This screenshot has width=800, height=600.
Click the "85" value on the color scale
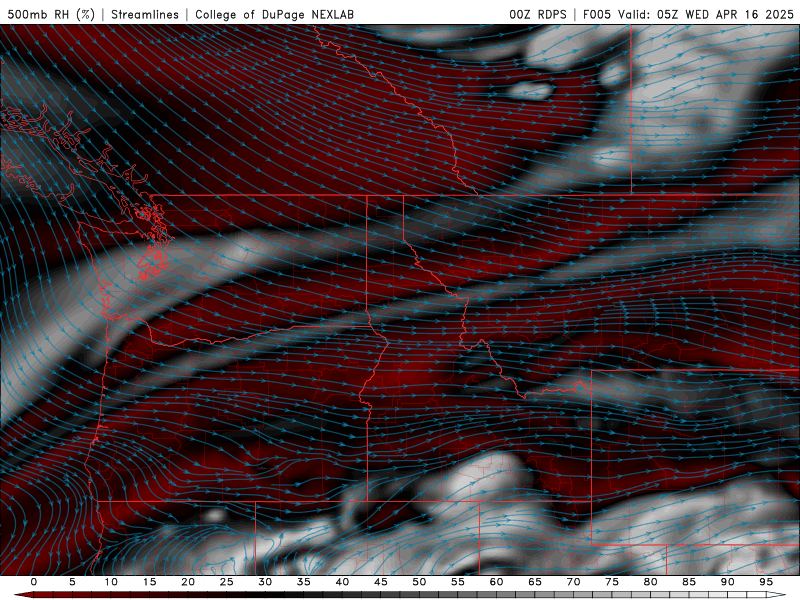tap(689, 582)
